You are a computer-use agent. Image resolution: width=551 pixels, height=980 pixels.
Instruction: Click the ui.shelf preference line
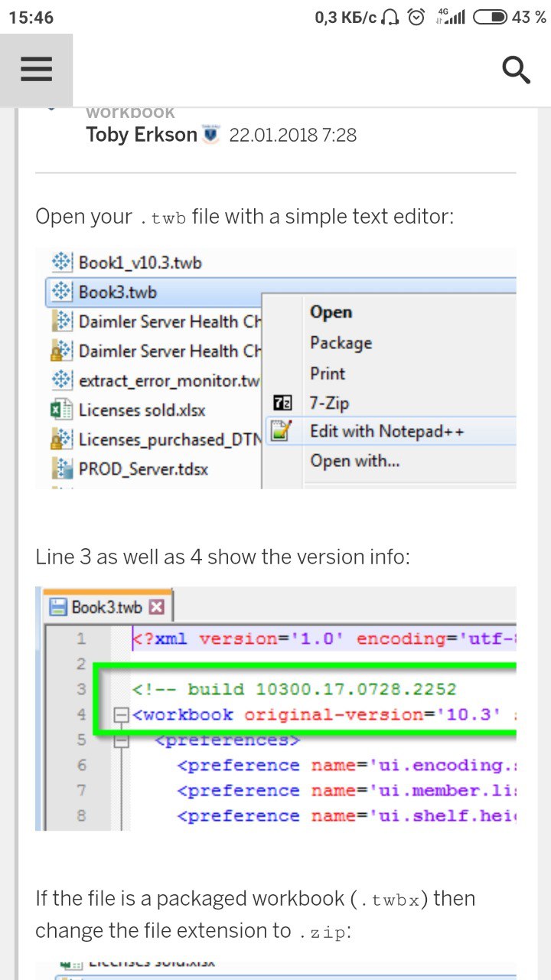click(346, 816)
